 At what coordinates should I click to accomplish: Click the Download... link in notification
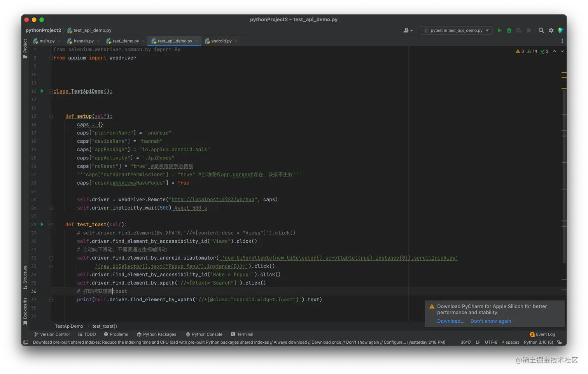click(x=450, y=321)
